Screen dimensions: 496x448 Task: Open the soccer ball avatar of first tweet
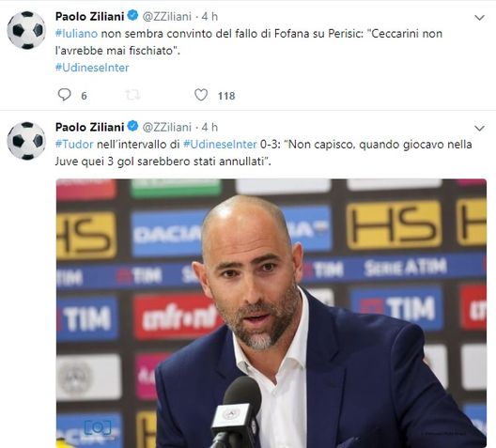pyautogui.click(x=26, y=30)
